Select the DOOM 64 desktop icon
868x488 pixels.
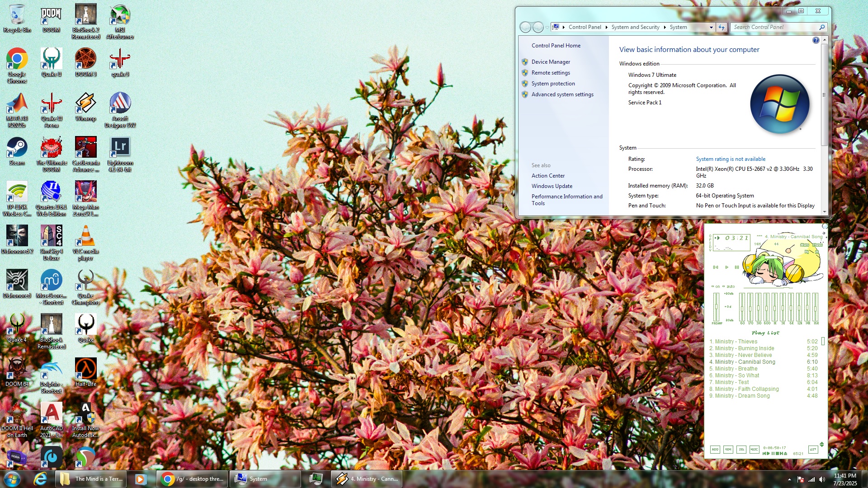17,372
